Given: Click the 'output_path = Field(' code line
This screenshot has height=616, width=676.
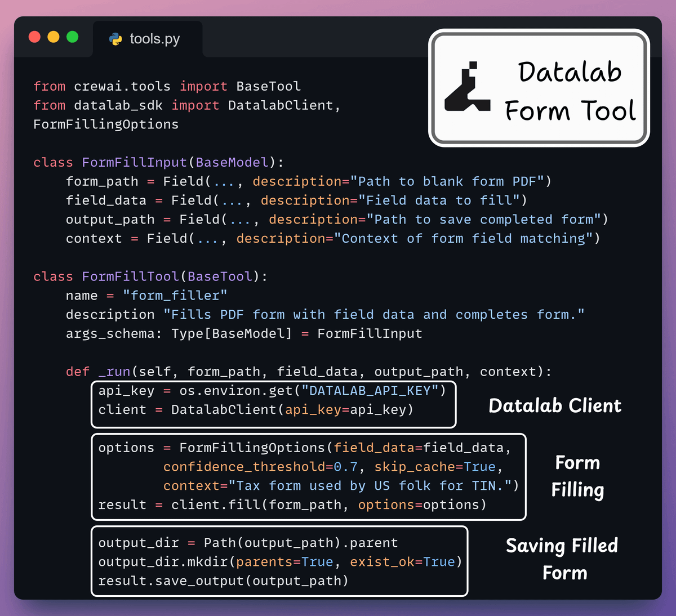Looking at the screenshot, I should [337, 220].
